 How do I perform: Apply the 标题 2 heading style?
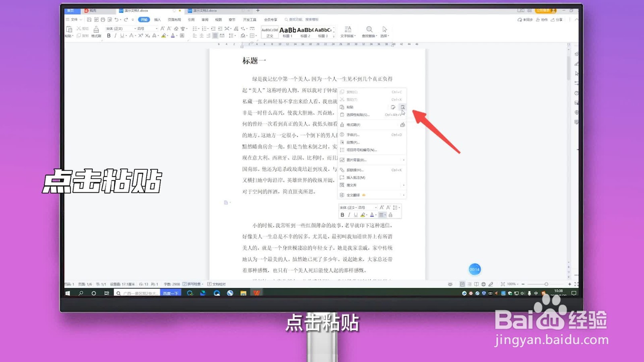tap(305, 32)
